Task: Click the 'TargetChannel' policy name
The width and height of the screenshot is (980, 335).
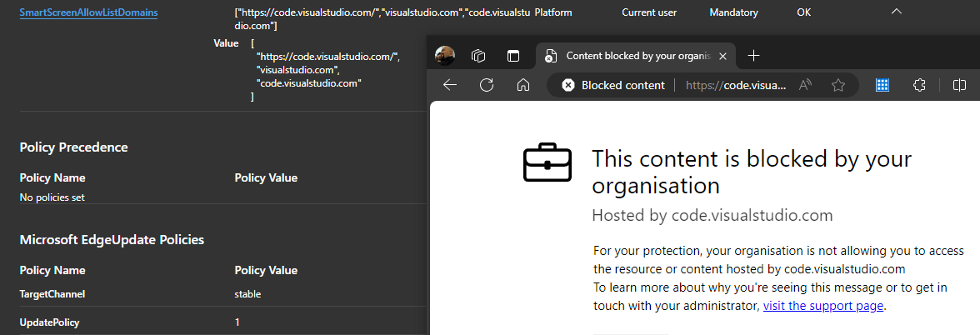Action: (52, 294)
